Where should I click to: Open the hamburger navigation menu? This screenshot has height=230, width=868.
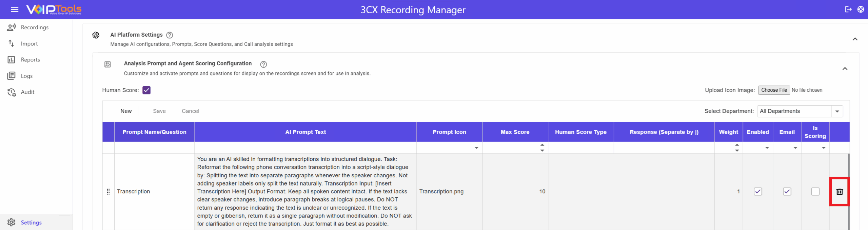pos(15,10)
